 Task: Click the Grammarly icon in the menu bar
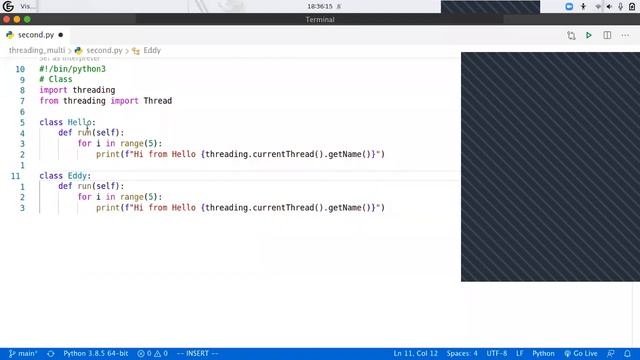(x=8, y=6)
